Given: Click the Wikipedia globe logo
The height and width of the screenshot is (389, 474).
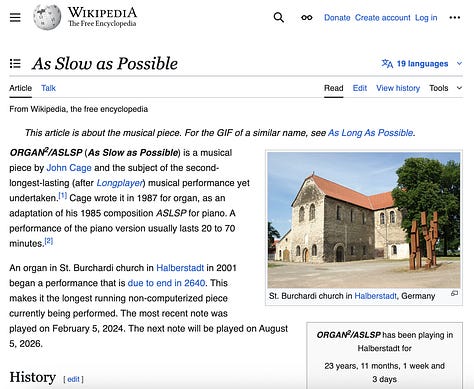Looking at the screenshot, I should point(47,17).
